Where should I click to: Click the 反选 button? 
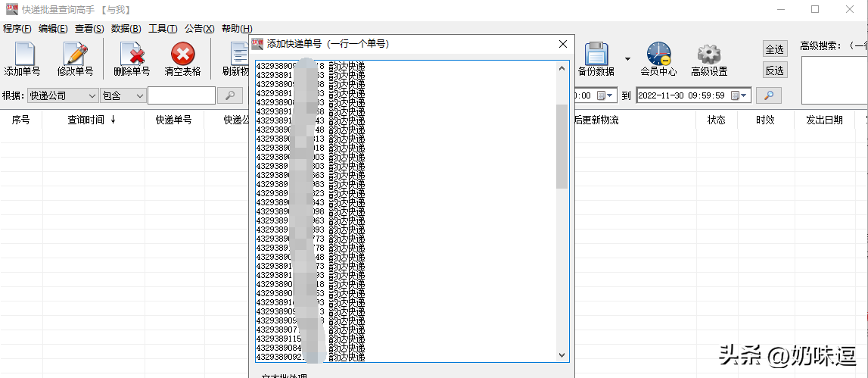coord(774,70)
